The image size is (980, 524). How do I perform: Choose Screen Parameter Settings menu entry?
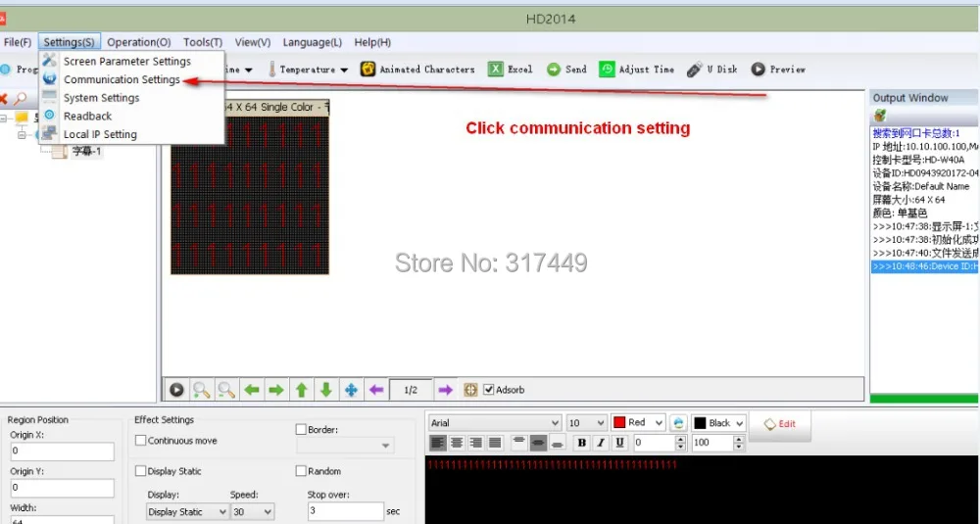click(126, 61)
